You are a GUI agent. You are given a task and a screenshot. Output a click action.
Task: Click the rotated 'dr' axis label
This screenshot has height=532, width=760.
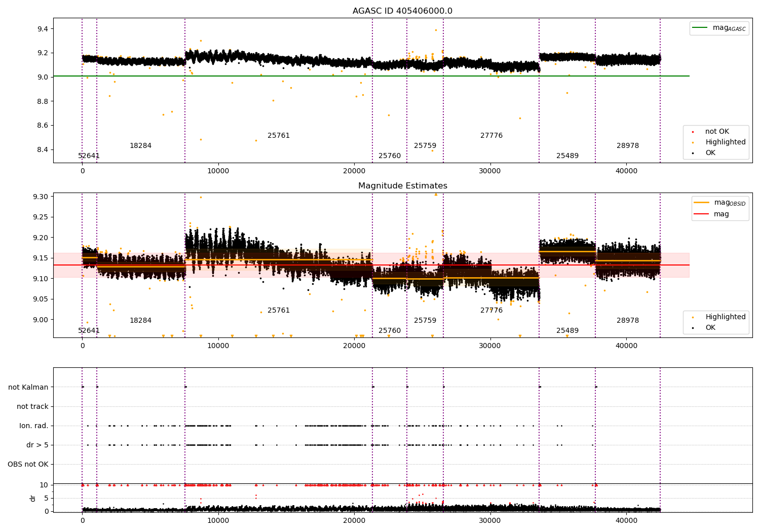pyautogui.click(x=33, y=498)
